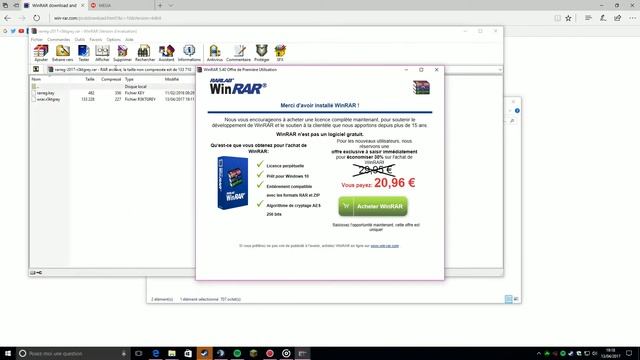The width and height of the screenshot is (640, 360).
Task: Open Steam from the taskbar
Action: coord(204,353)
